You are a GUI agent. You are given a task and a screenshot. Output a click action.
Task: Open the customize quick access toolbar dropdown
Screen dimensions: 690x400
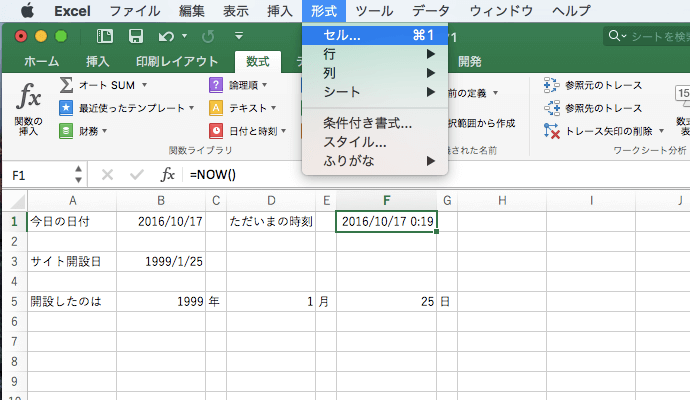coord(239,36)
